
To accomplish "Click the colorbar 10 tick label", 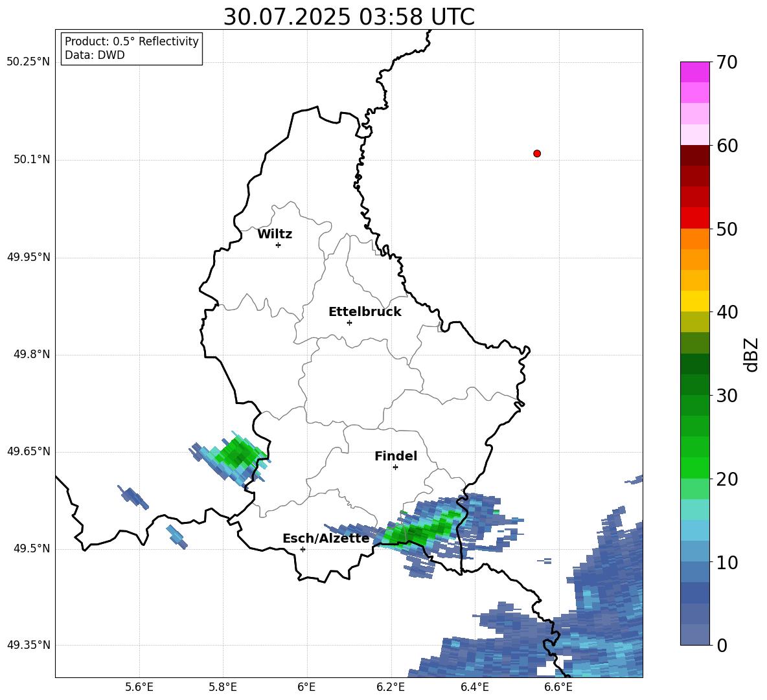I will coord(727,562).
